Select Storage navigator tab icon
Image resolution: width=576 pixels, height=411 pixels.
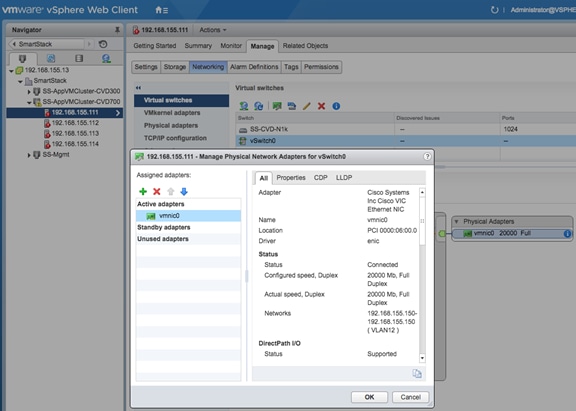coord(79,58)
